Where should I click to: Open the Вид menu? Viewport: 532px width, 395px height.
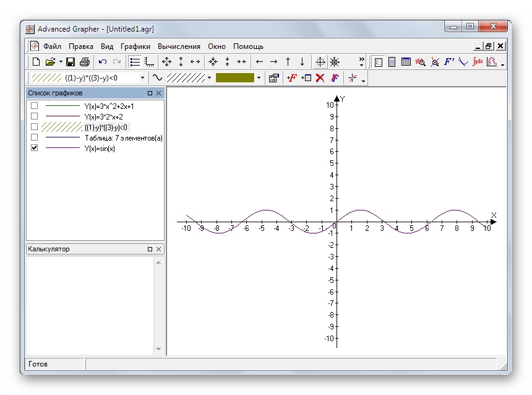tap(107, 46)
